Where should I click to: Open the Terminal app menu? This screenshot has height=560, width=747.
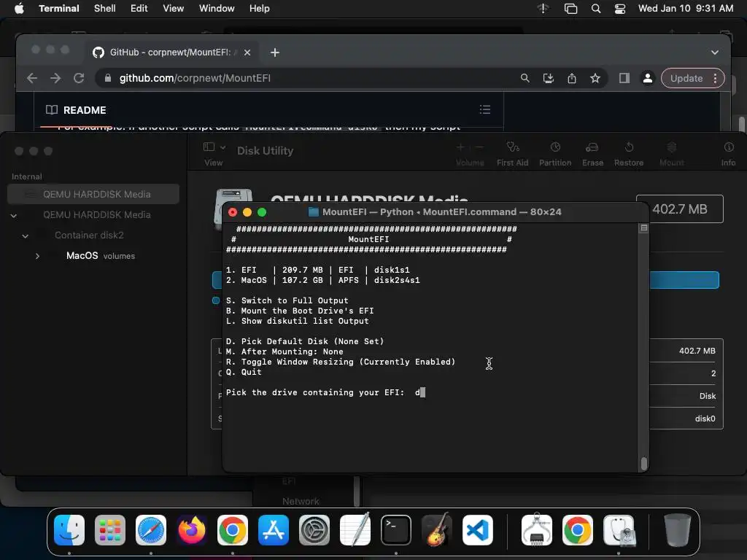point(58,8)
